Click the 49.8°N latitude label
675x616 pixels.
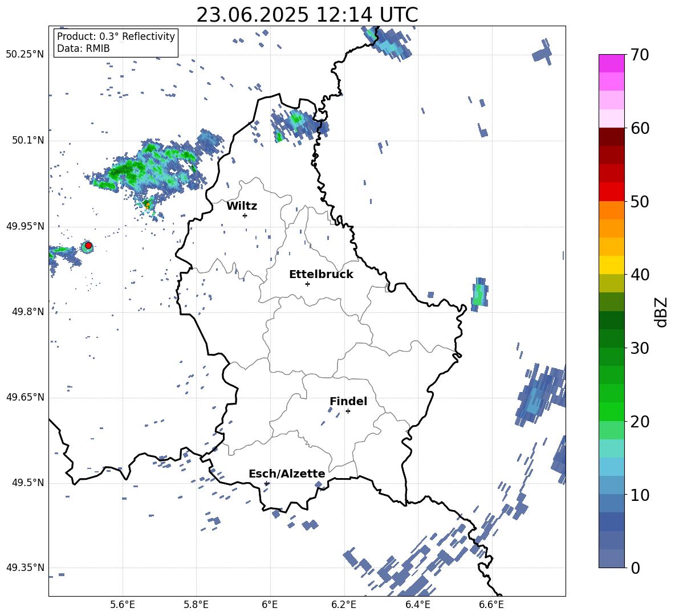tap(28, 312)
